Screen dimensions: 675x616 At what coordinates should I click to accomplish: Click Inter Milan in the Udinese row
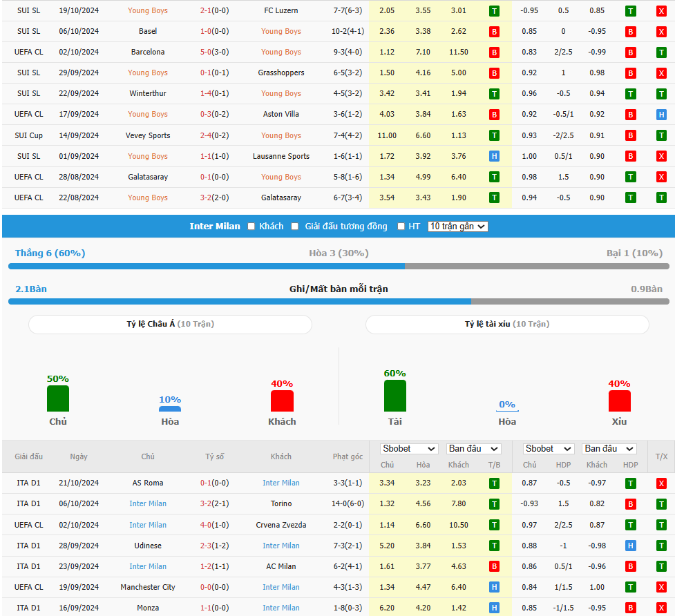tap(281, 546)
